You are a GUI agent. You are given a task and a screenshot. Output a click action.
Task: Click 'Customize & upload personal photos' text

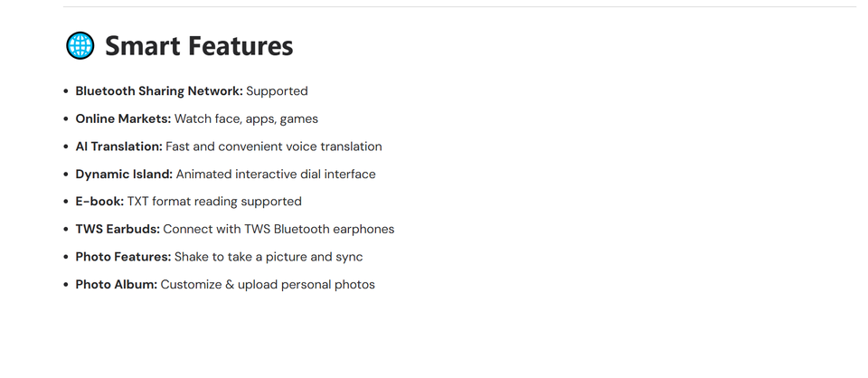click(268, 285)
